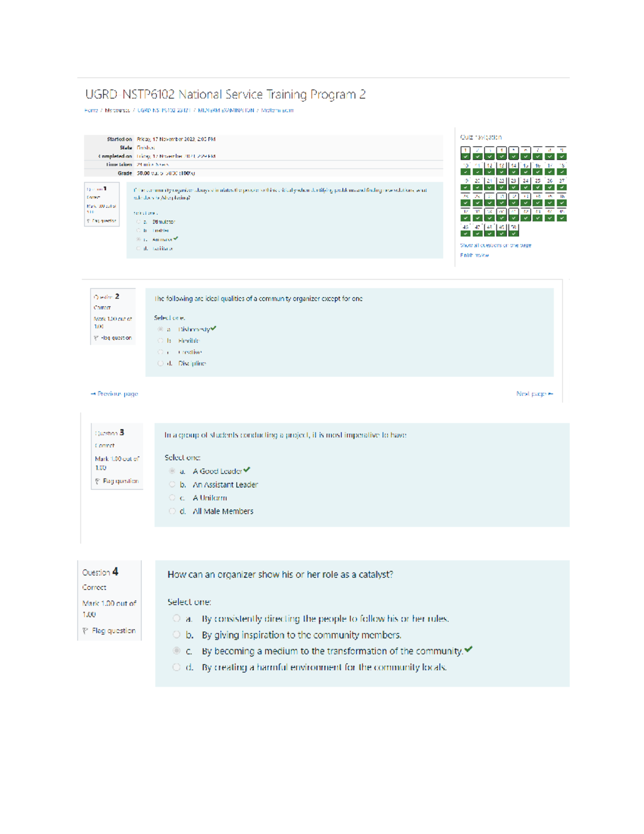Click the flag icon for Question 2
This screenshot has height=834, width=644.
pyautogui.click(x=96, y=338)
